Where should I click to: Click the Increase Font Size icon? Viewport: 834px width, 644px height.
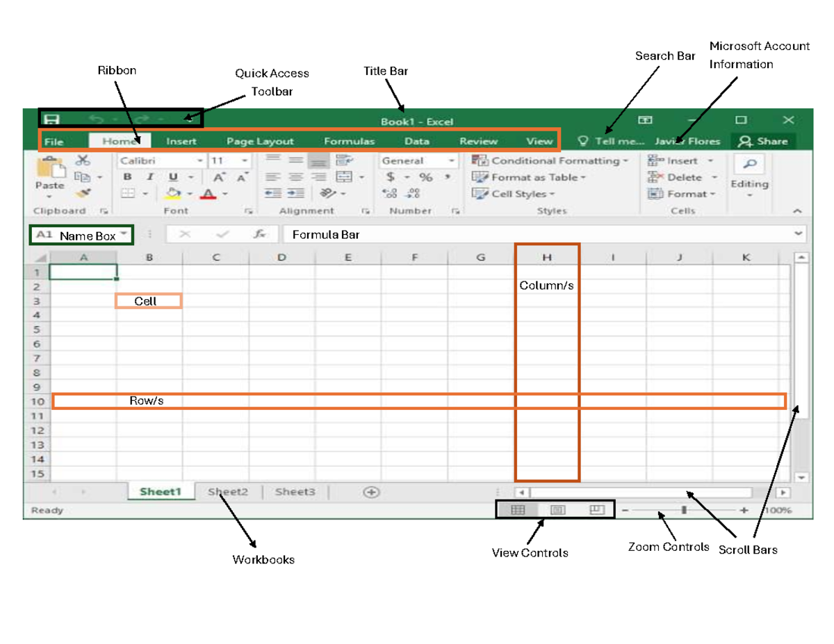(219, 178)
